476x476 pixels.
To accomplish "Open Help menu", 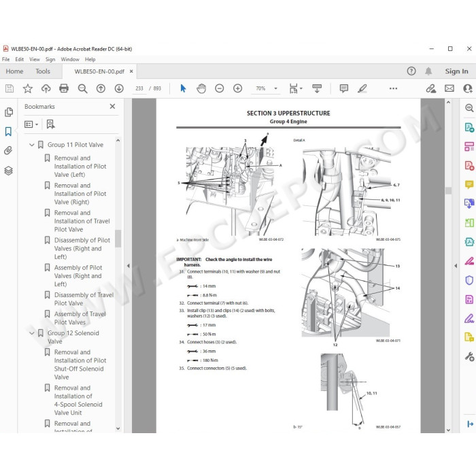I will pyautogui.click(x=90, y=59).
